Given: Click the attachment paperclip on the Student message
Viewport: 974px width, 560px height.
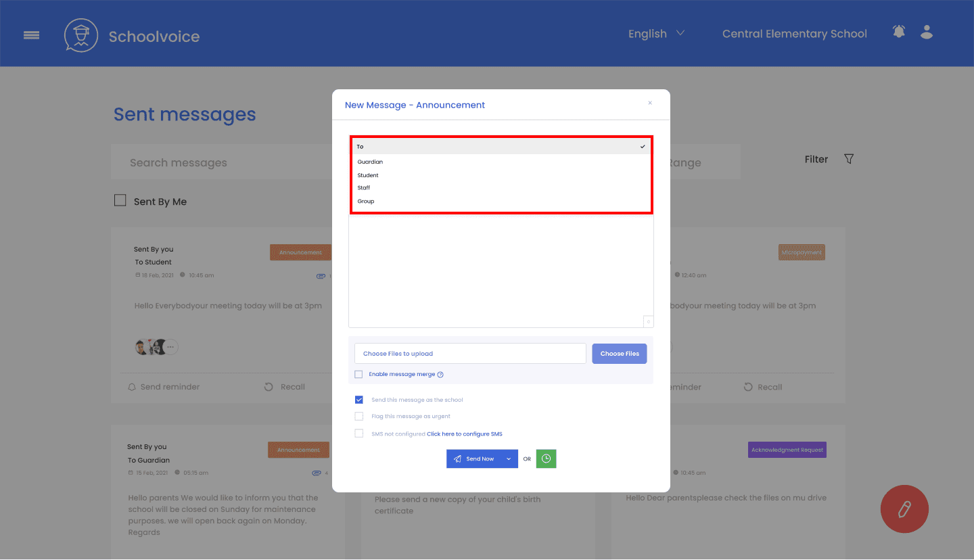Looking at the screenshot, I should (x=320, y=275).
